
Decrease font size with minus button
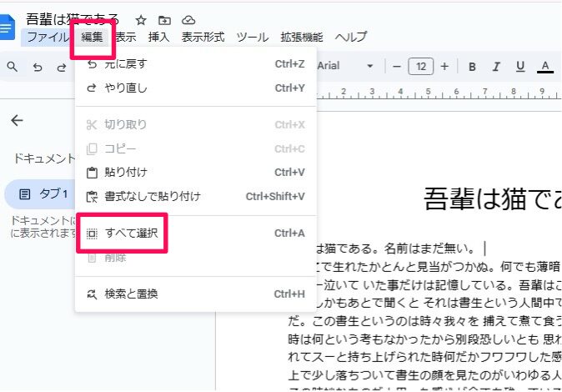pyautogui.click(x=397, y=67)
